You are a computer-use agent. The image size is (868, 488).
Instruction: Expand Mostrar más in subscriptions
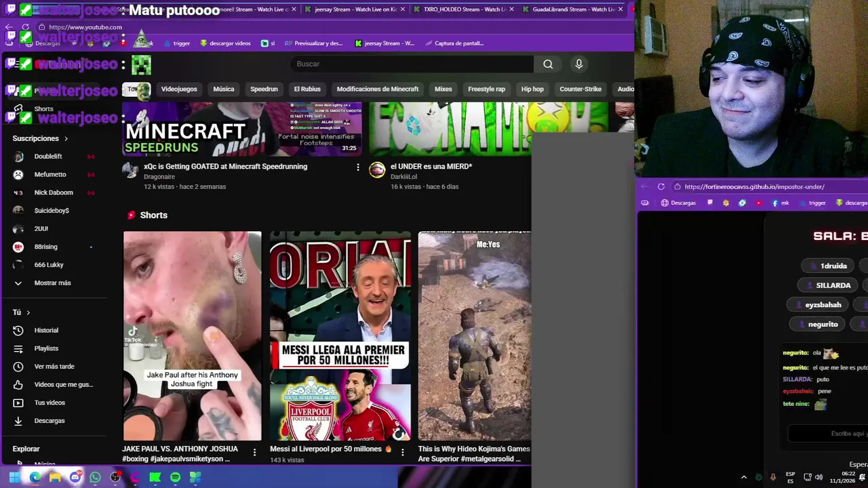tap(52, 283)
